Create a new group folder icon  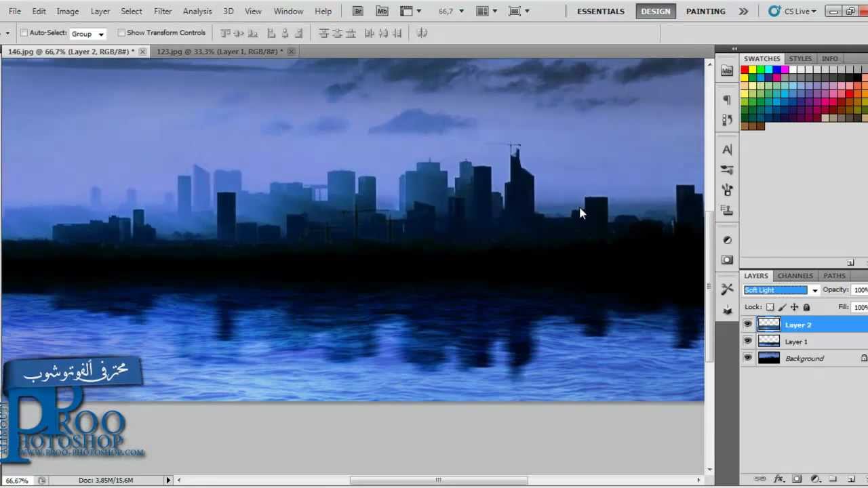833,479
